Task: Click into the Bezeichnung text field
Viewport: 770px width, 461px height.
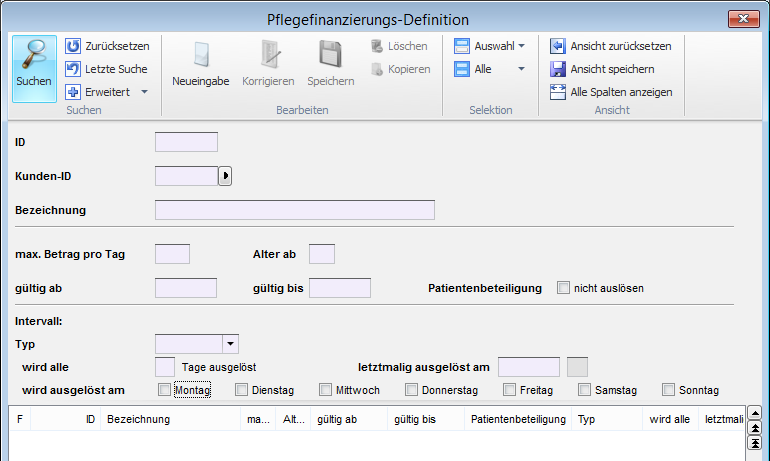Action: click(295, 210)
